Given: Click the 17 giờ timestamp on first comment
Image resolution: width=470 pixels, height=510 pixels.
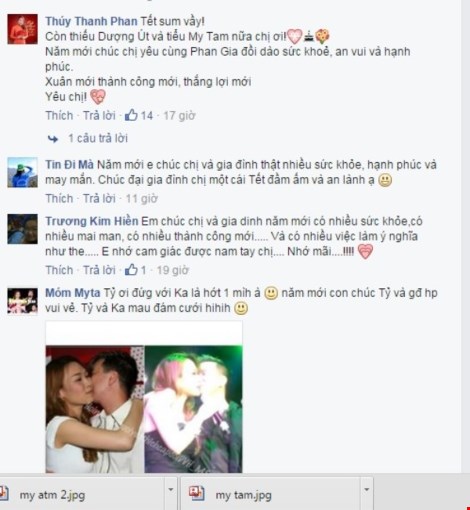Looking at the screenshot, I should [x=179, y=116].
